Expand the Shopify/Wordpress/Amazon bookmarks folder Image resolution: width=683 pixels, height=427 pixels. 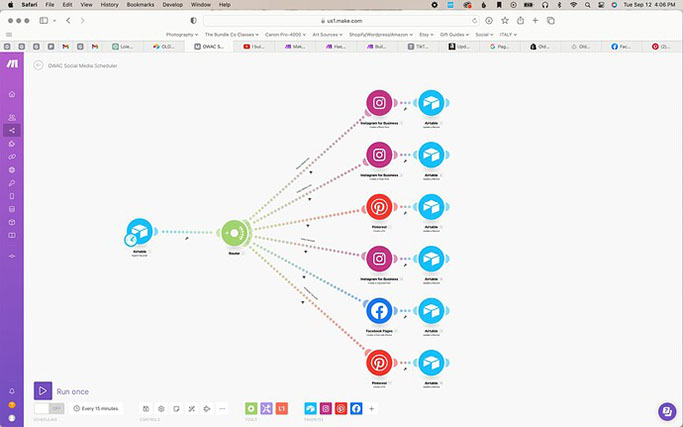tap(381, 34)
